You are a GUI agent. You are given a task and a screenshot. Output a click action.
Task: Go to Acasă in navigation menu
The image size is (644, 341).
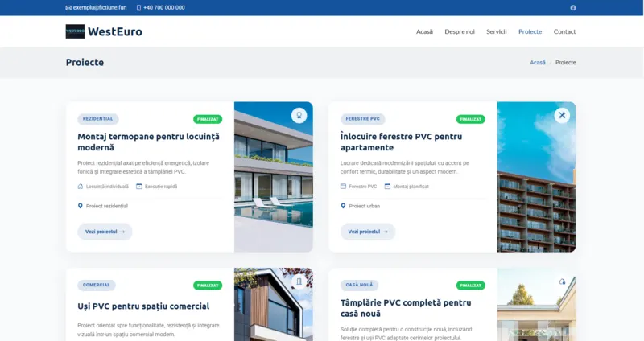pyautogui.click(x=424, y=31)
